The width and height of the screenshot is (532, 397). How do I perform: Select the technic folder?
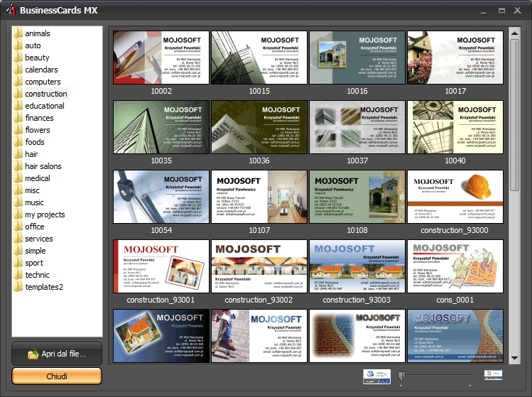click(38, 275)
